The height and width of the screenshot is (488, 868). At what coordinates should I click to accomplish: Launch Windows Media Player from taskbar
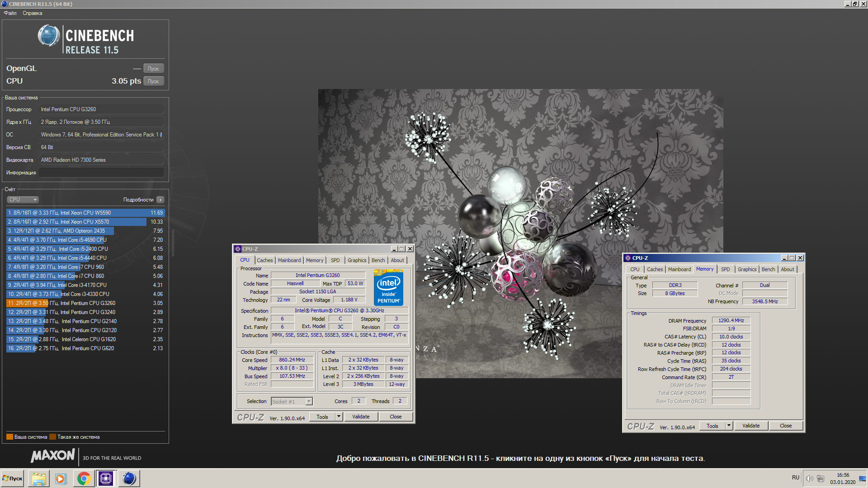coord(61,479)
